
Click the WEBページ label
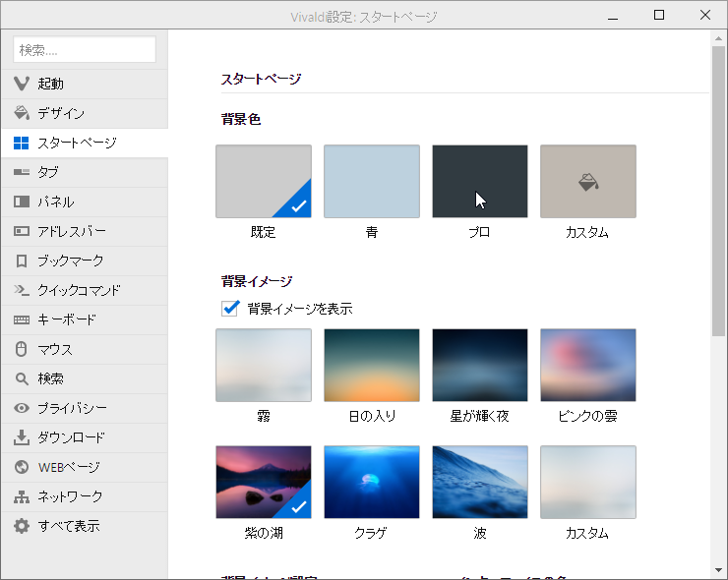click(x=69, y=467)
